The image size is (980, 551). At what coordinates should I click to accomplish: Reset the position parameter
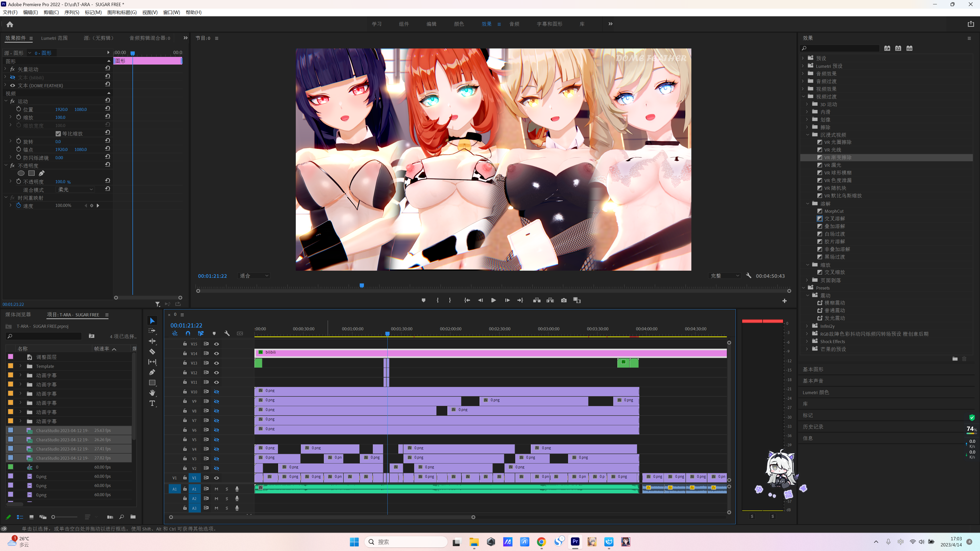pyautogui.click(x=108, y=109)
